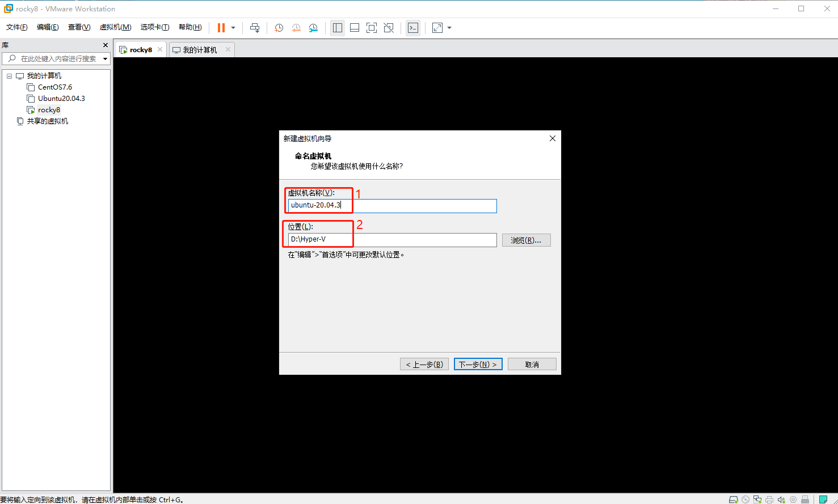838x504 pixels.
Task: Toggle the console view icon
Action: click(x=413, y=28)
